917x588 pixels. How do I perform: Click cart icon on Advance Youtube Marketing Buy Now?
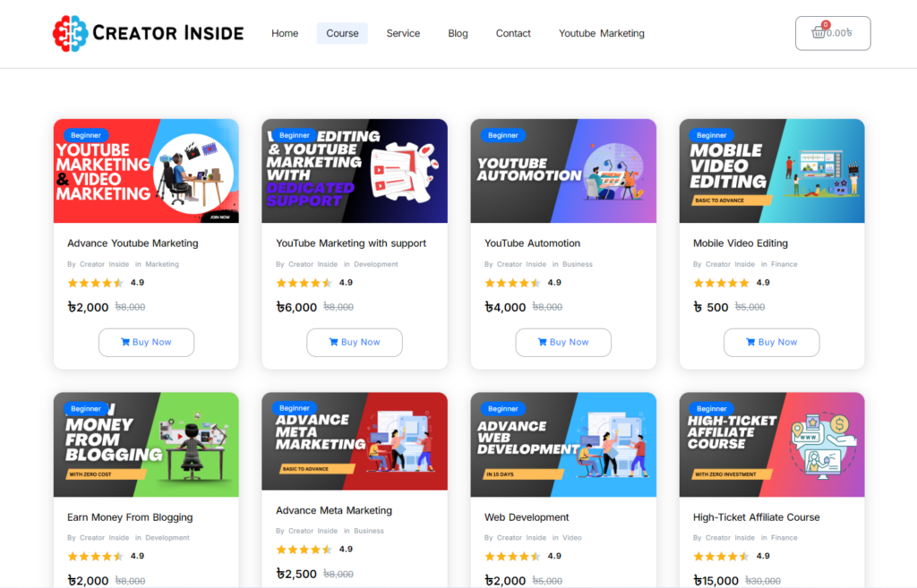(125, 342)
